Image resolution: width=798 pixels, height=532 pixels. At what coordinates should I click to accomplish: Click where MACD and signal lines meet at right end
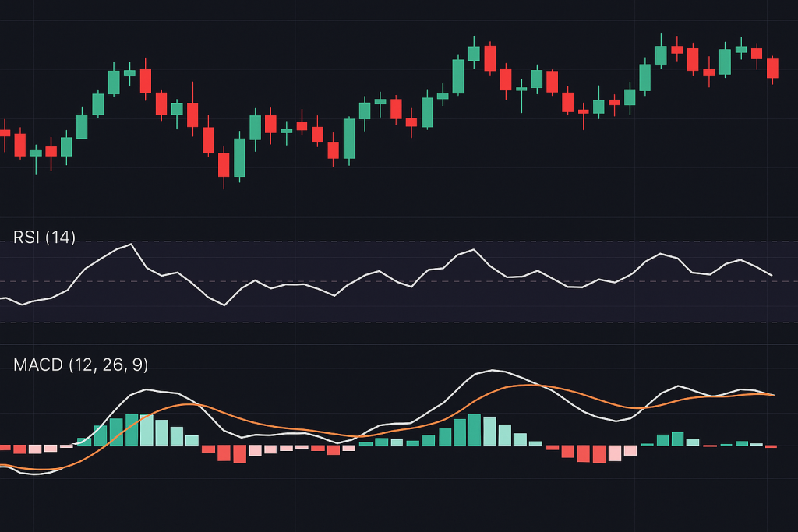pos(772,396)
